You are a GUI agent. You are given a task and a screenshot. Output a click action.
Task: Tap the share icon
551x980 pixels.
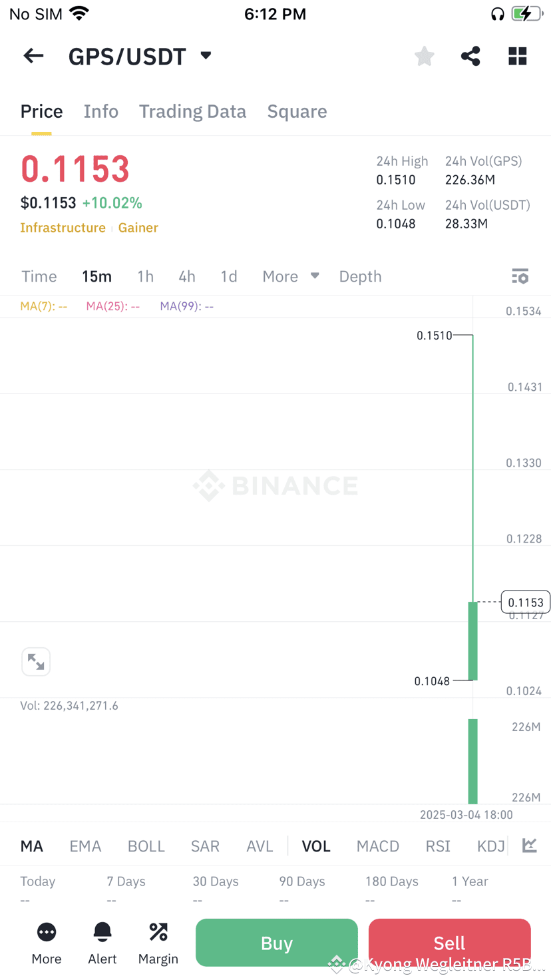(470, 57)
